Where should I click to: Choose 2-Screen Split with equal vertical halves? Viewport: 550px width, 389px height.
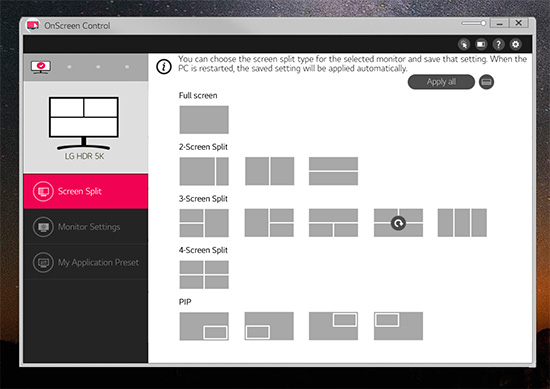coord(269,171)
